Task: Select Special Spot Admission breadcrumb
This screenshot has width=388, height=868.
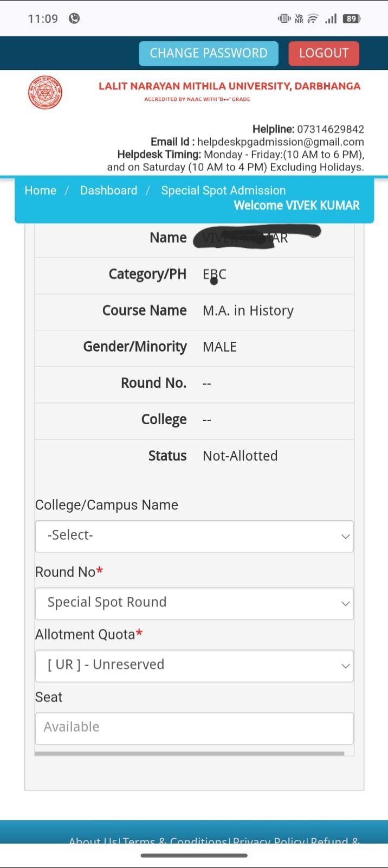Action: click(223, 190)
